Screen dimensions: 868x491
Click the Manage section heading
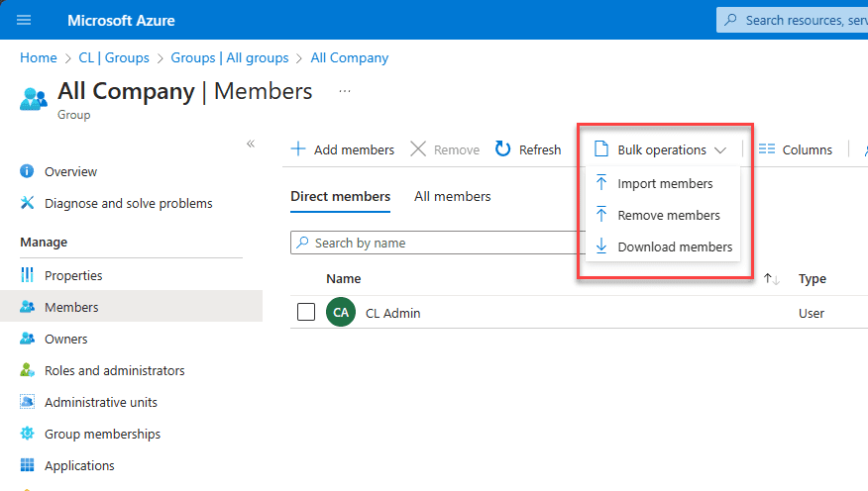pos(44,243)
